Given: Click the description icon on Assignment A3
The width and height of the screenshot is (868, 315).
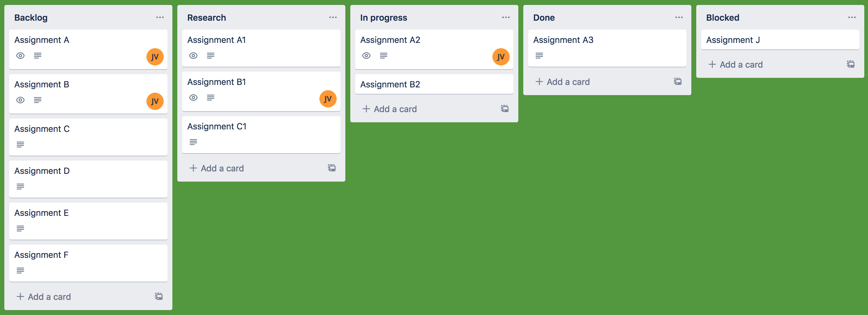Looking at the screenshot, I should 539,56.
